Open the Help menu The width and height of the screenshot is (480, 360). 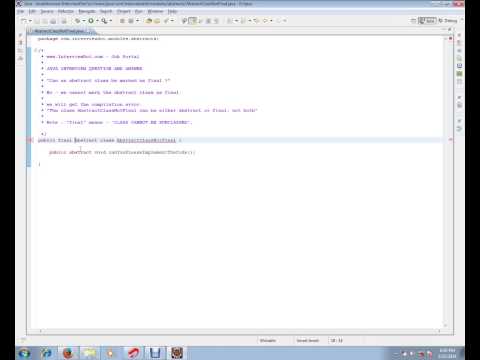[x=172, y=11]
